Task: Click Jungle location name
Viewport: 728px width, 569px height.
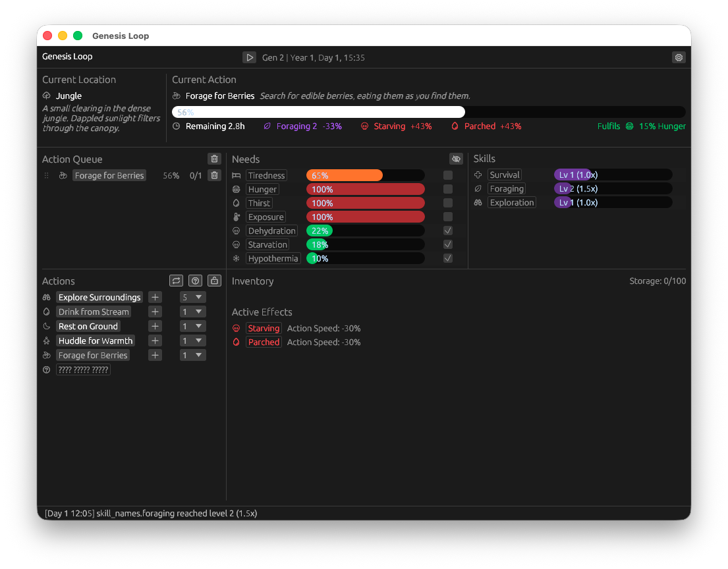Action: (x=69, y=95)
